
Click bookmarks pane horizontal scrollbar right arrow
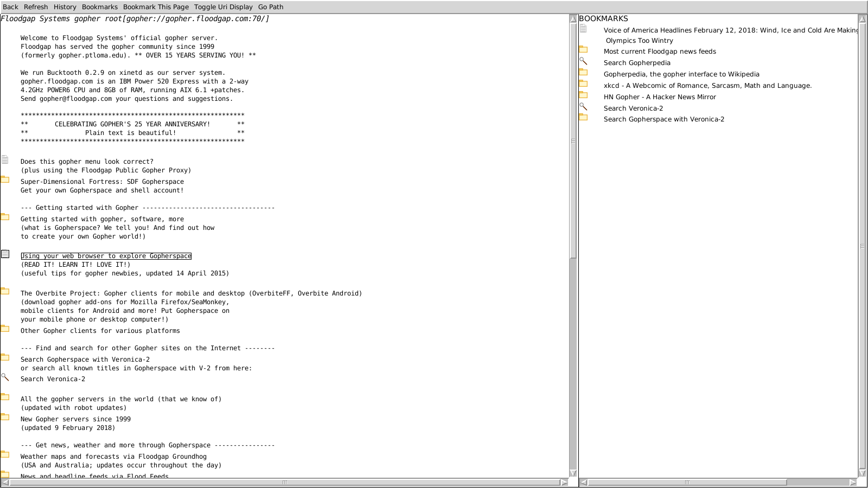pyautogui.click(x=853, y=482)
